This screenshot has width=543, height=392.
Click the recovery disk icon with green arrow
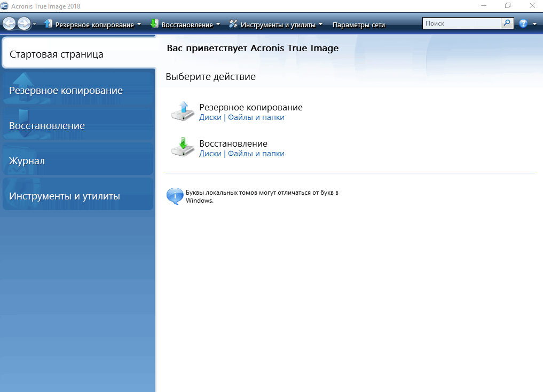pos(183,147)
